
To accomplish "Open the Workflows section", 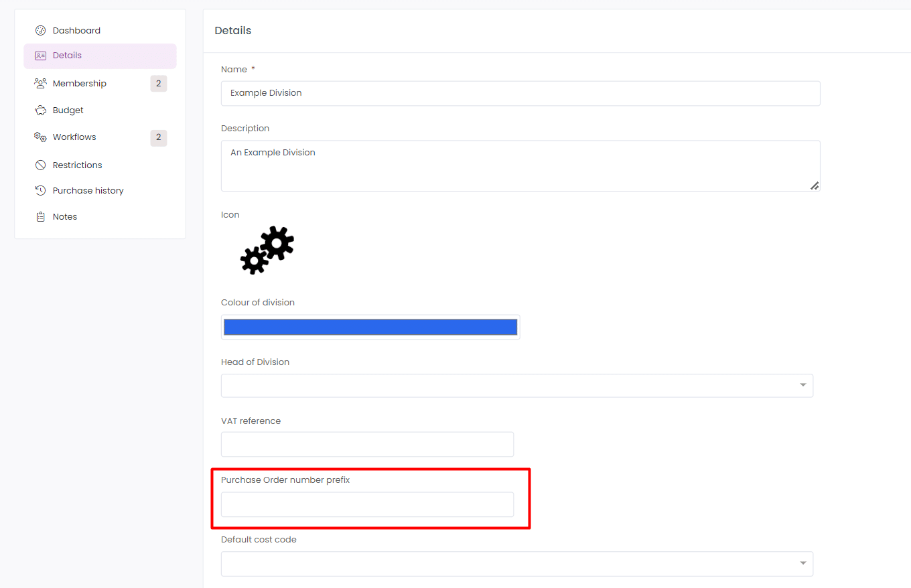I will point(100,137).
